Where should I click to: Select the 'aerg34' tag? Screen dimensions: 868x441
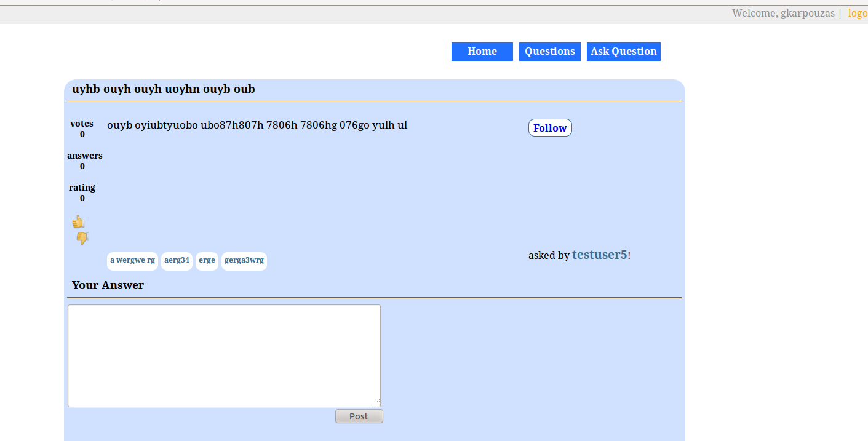[177, 261]
